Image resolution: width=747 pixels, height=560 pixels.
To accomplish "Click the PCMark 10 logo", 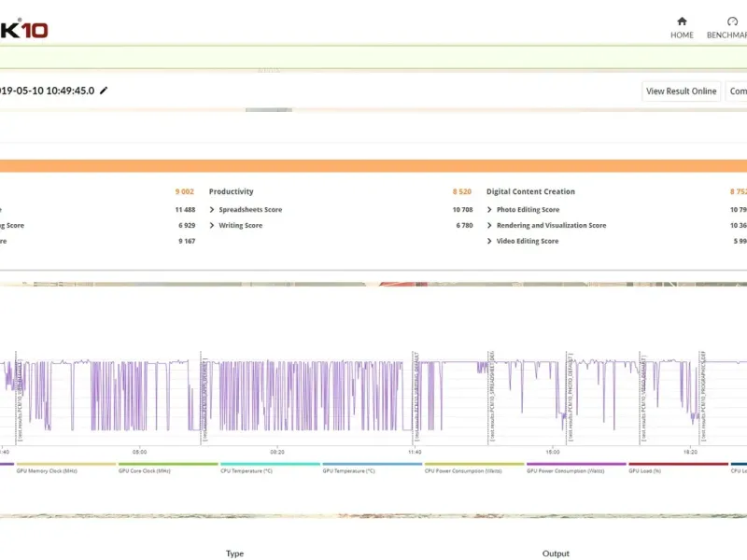I will click(x=24, y=30).
